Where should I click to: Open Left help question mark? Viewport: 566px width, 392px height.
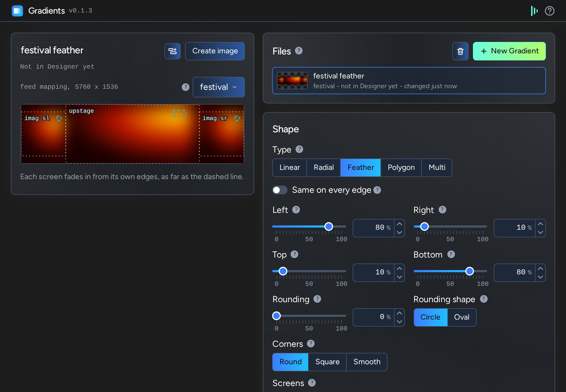296,210
